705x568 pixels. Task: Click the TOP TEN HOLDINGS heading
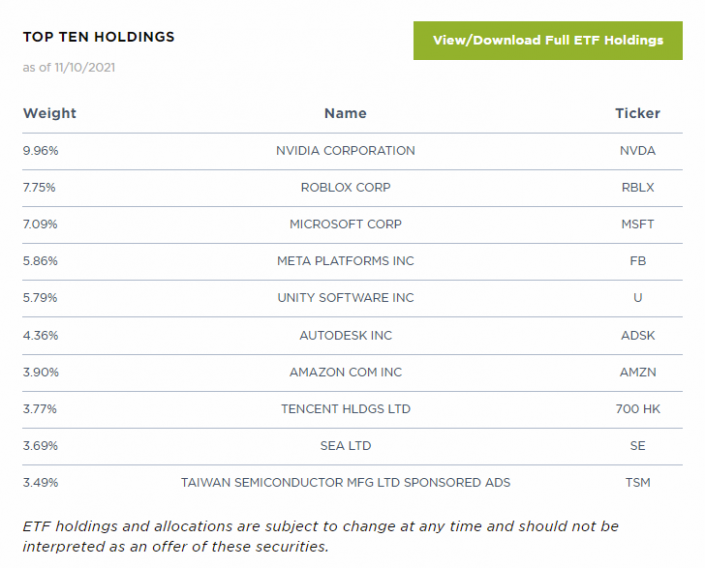pyautogui.click(x=98, y=37)
